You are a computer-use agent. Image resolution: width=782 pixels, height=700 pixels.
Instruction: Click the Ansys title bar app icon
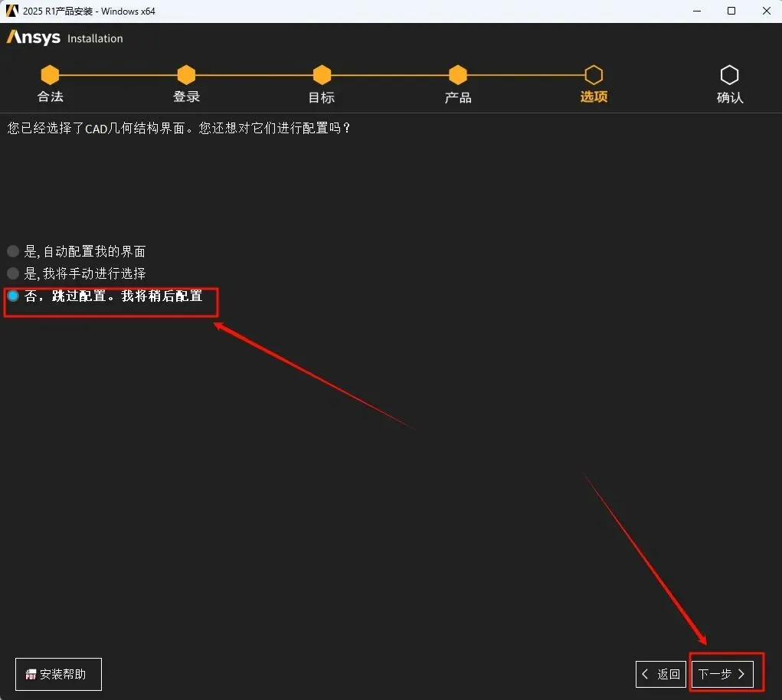coord(11,11)
